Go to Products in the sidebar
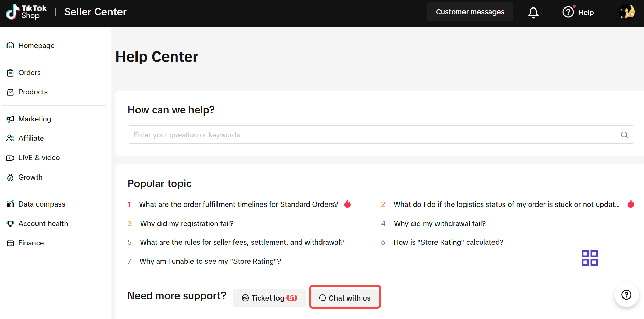Image resolution: width=644 pixels, height=319 pixels. click(33, 92)
